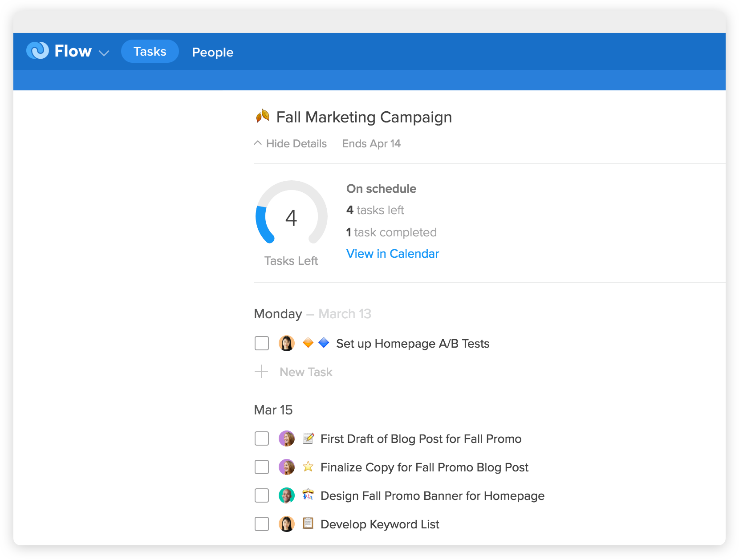The height and width of the screenshot is (560, 739).
Task: Check off Set up Homepage A/B Tests
Action: click(x=262, y=343)
